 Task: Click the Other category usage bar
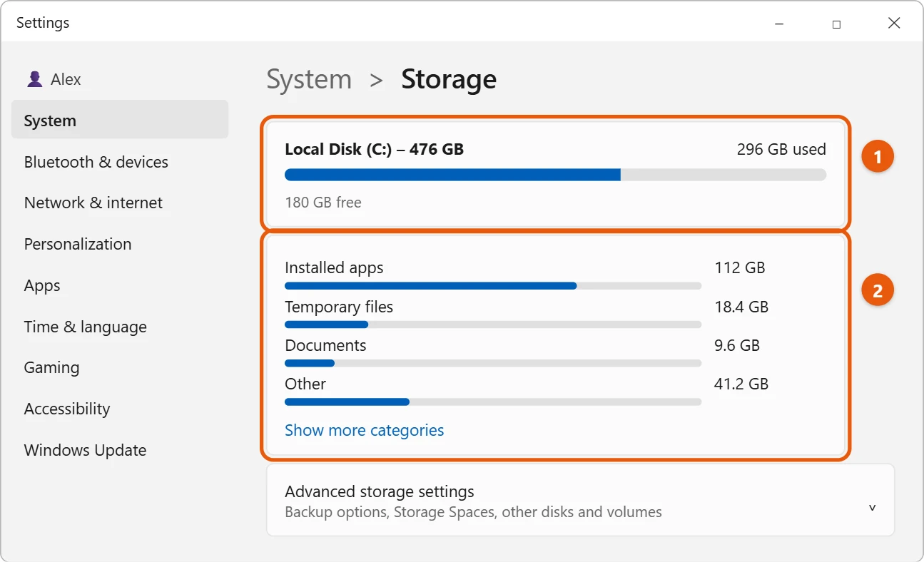coord(493,402)
